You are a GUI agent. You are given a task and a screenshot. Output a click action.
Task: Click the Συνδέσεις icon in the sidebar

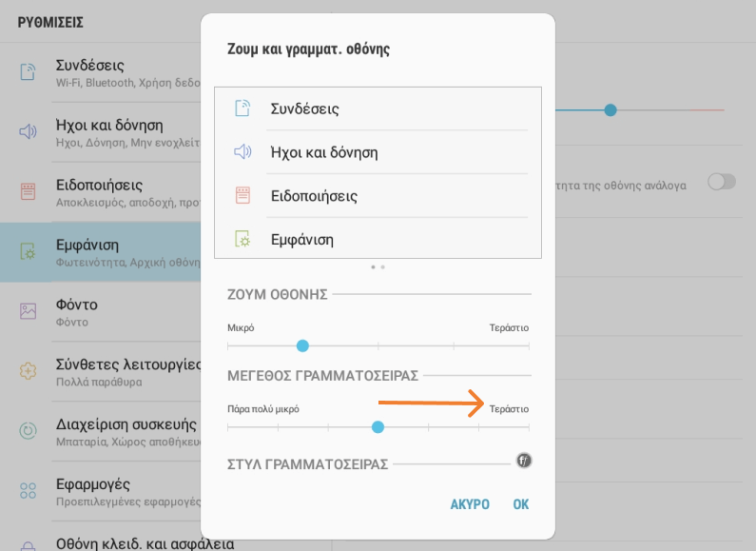click(x=29, y=72)
